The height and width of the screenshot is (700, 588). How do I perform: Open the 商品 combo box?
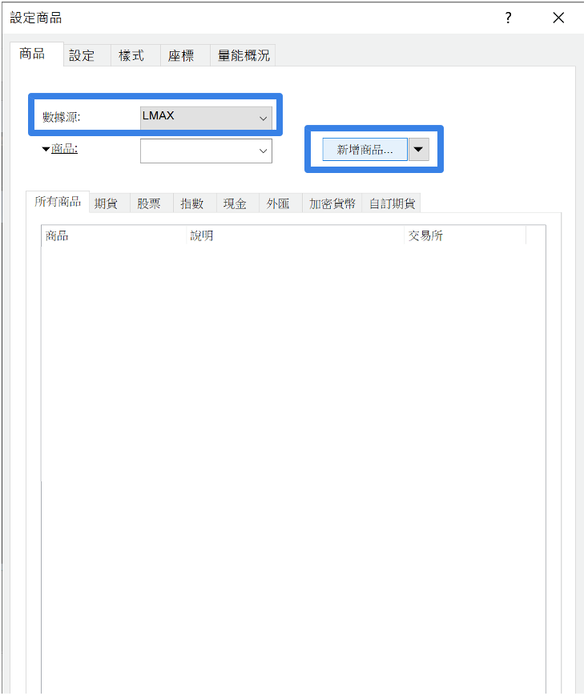[x=206, y=151]
